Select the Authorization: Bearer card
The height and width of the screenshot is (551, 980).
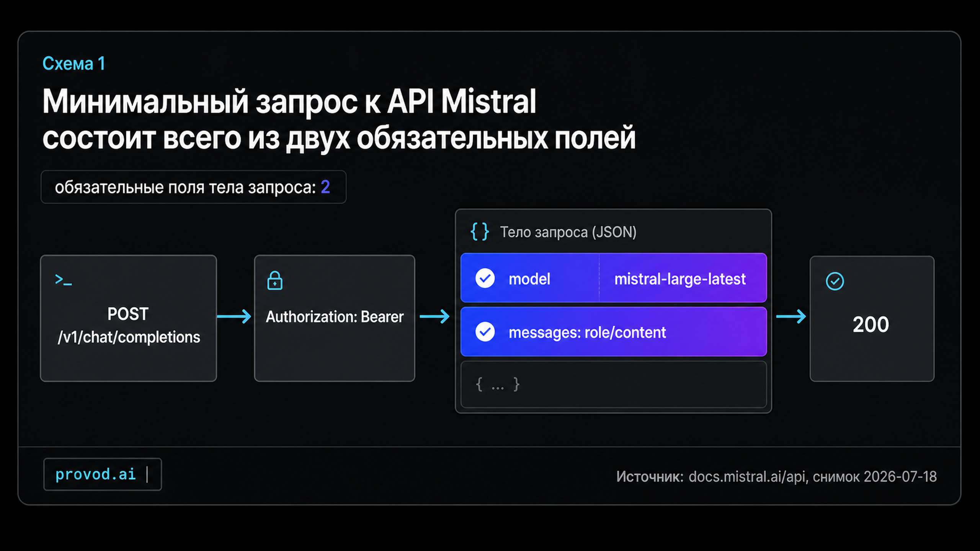(x=334, y=318)
